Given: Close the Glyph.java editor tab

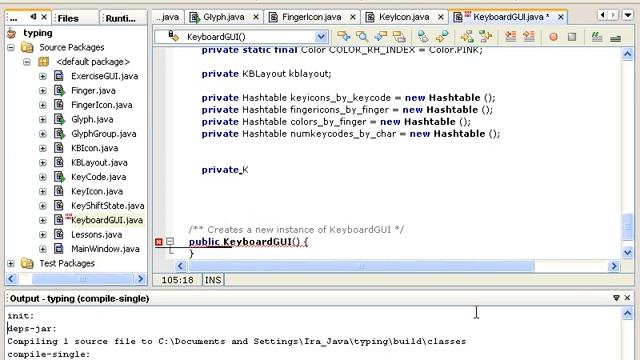Looking at the screenshot, I should click(x=256, y=17).
